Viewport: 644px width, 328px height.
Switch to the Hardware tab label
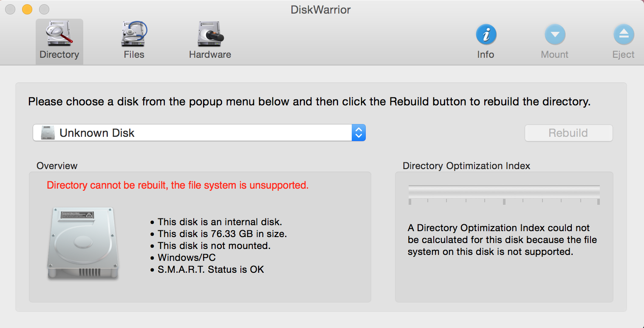(210, 55)
